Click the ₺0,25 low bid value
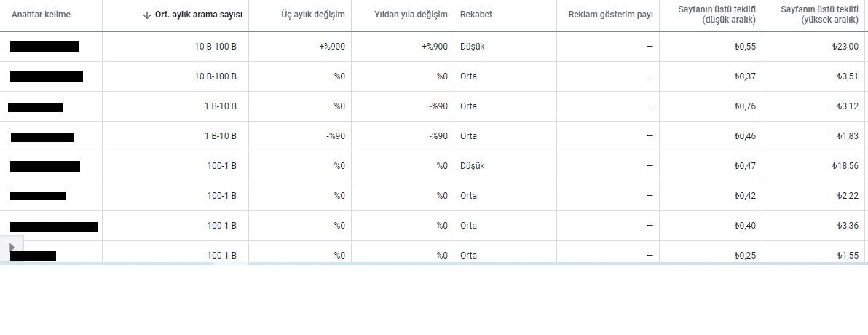 pos(744,256)
